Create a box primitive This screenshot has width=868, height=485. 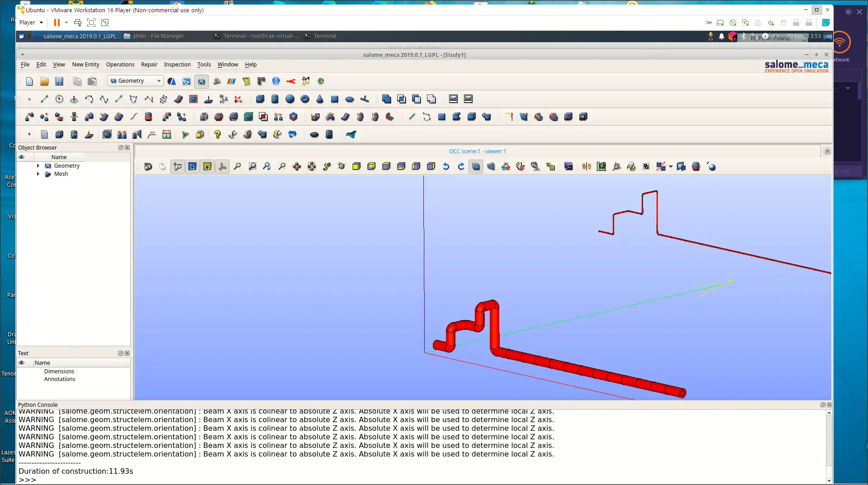260,99
